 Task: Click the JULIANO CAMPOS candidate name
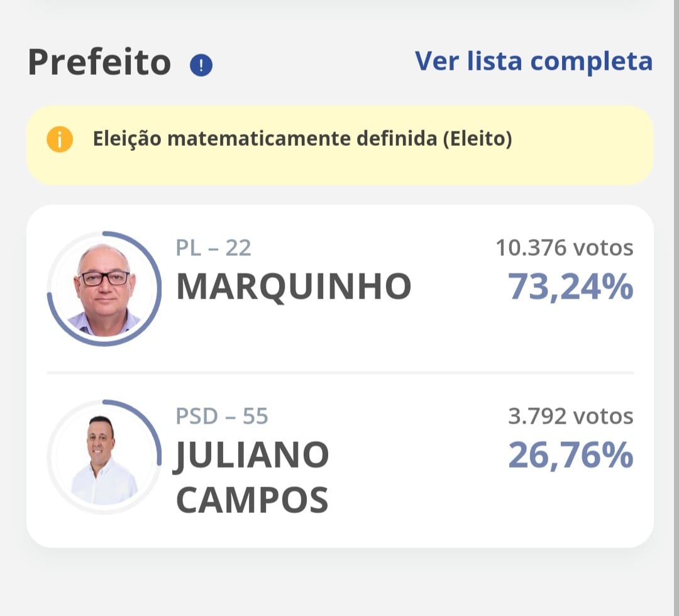[x=252, y=476]
